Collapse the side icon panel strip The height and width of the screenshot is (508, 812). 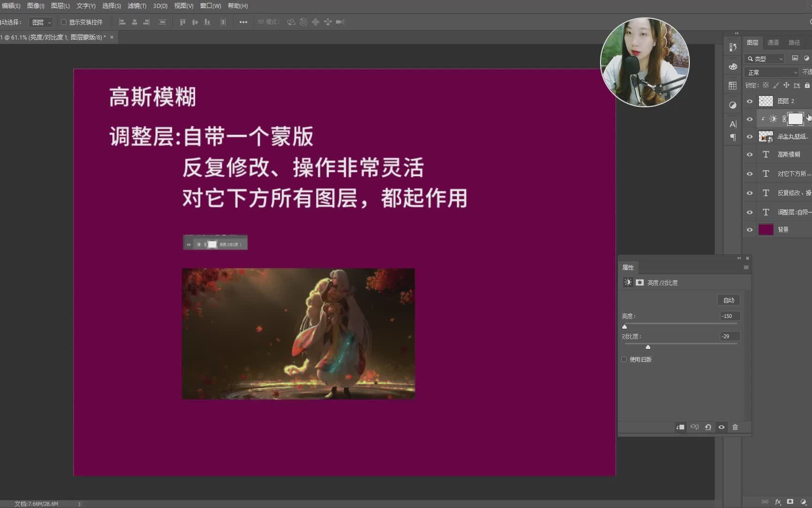(736, 33)
